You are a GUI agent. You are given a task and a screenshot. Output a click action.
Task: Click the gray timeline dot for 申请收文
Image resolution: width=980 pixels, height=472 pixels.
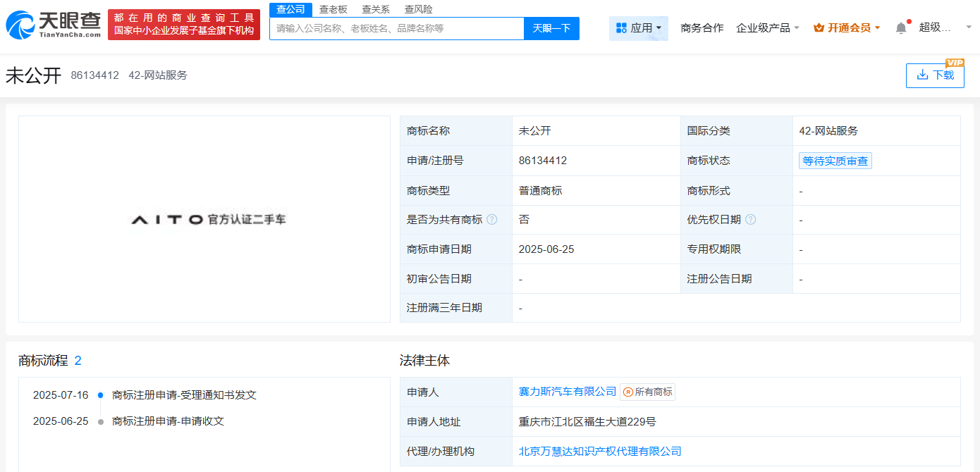point(101,421)
